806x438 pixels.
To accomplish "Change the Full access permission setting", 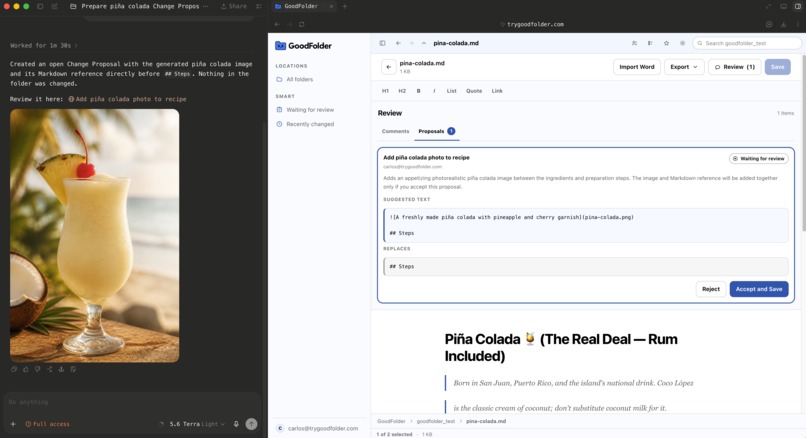I will click(x=47, y=424).
